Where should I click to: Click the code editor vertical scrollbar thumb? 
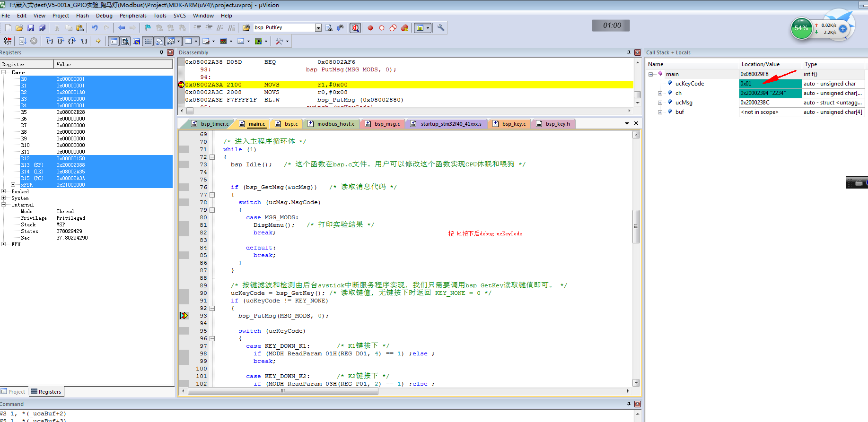[636, 226]
